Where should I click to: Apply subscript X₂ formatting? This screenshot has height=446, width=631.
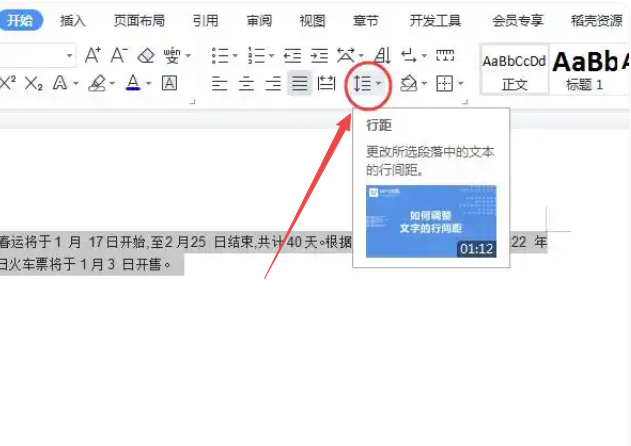[x=33, y=83]
